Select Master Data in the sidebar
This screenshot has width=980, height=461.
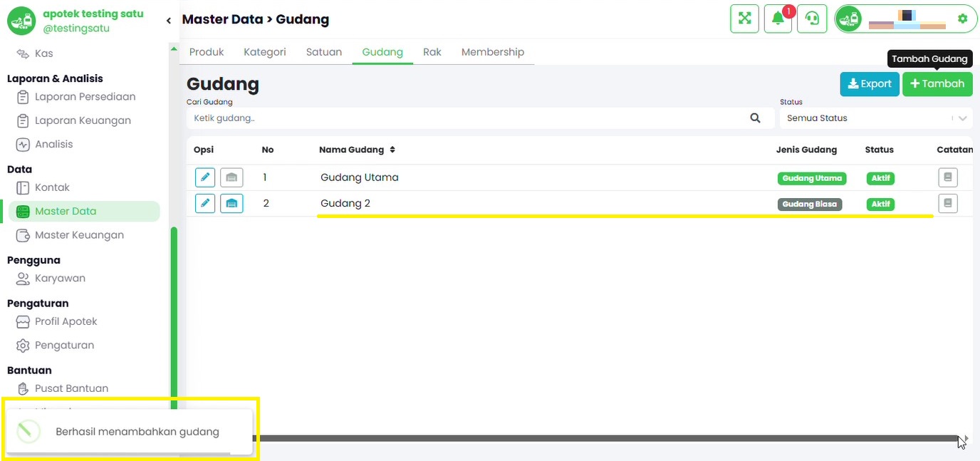[84, 211]
